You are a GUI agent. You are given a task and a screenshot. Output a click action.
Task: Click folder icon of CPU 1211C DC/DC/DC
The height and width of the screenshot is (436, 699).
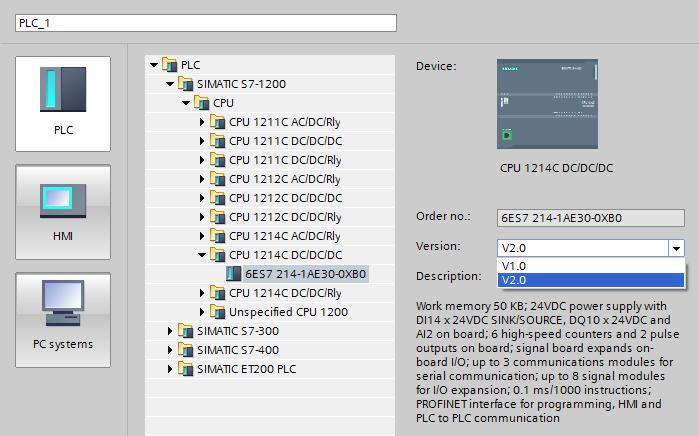[x=218, y=141]
